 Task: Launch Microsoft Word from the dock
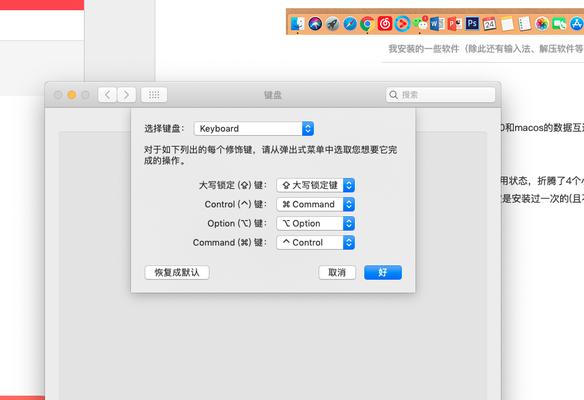tap(437, 24)
